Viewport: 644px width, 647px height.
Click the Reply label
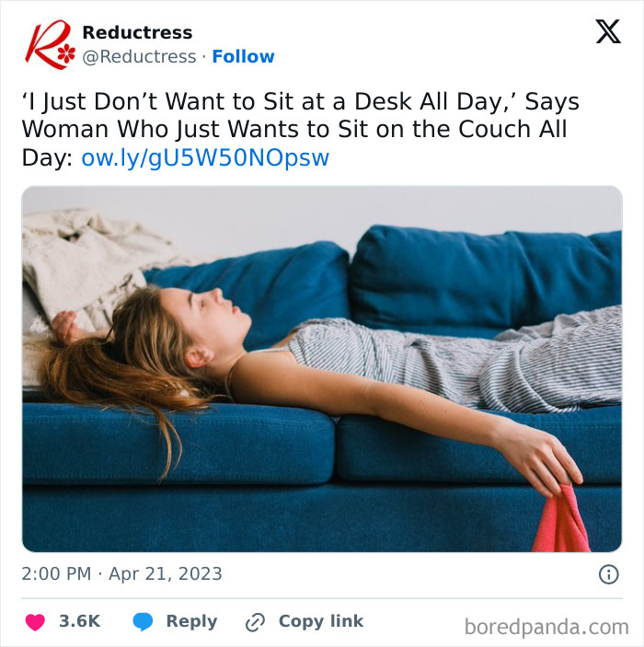[x=191, y=621]
